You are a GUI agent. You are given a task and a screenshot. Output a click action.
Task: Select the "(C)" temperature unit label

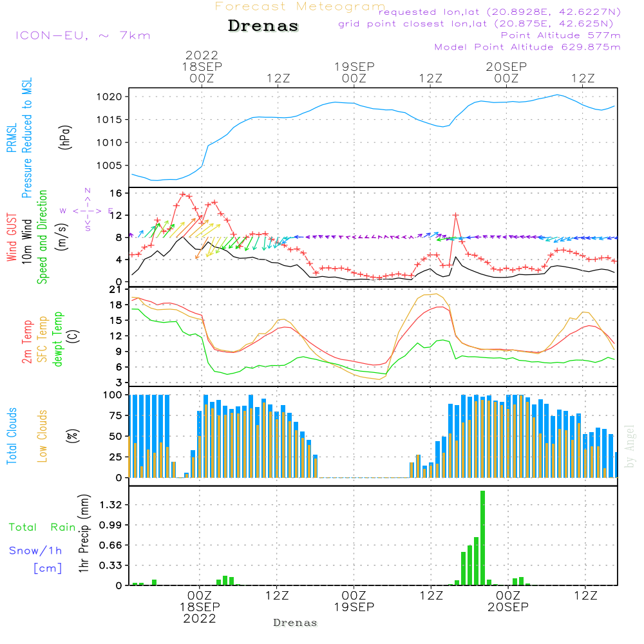coord(73,337)
